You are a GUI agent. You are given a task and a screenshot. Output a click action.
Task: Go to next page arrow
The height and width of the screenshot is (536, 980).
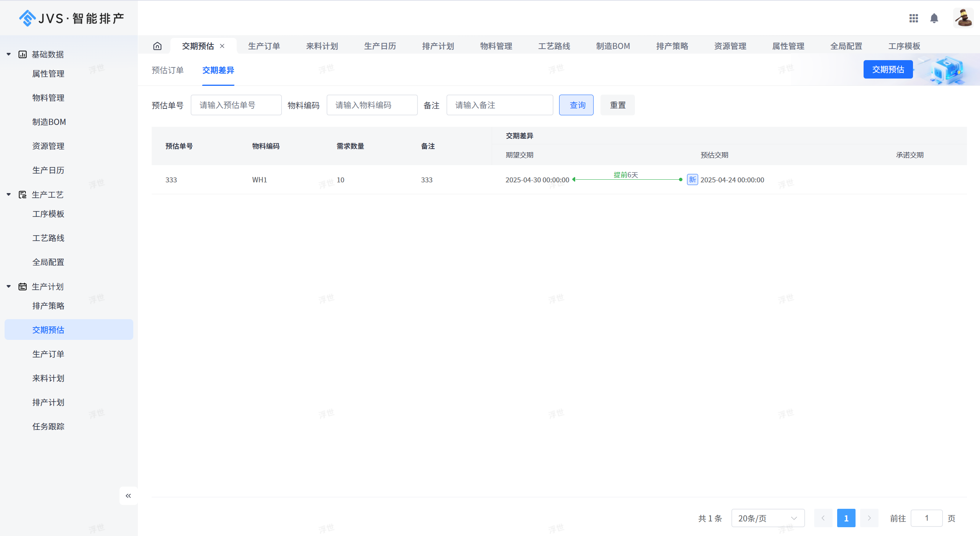click(869, 518)
